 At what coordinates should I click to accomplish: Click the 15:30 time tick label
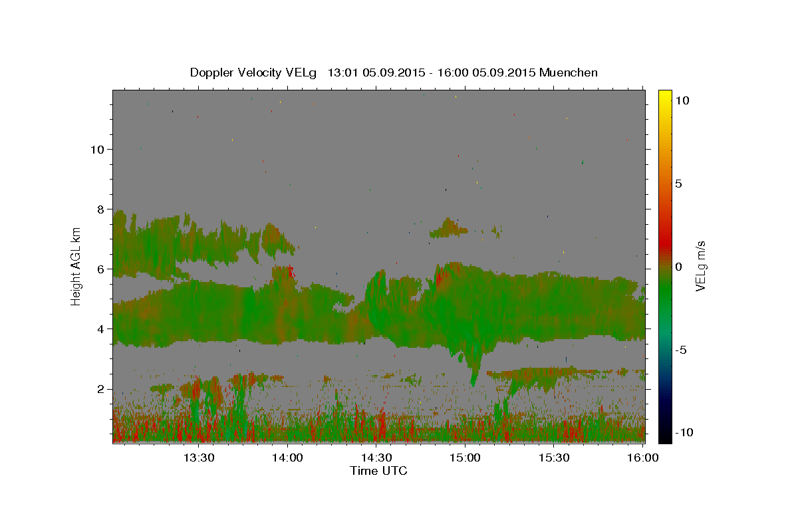[554, 458]
